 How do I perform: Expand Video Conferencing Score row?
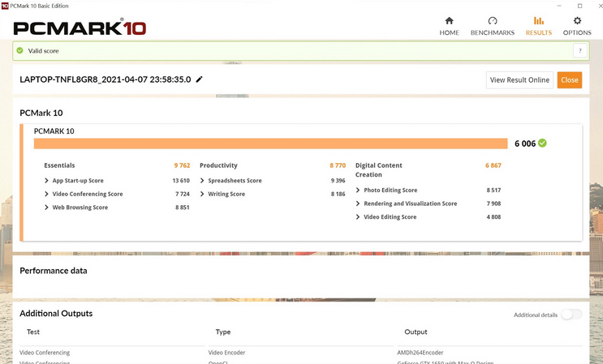point(47,195)
